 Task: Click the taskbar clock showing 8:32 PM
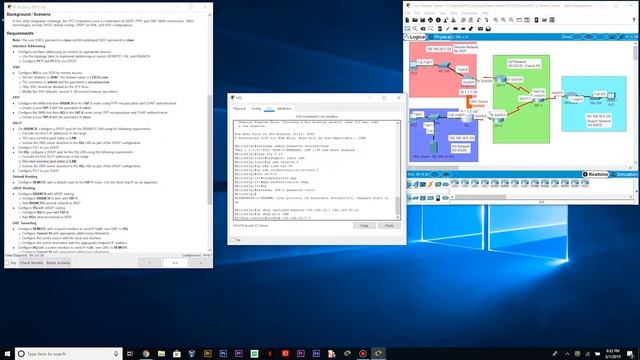[x=613, y=353]
